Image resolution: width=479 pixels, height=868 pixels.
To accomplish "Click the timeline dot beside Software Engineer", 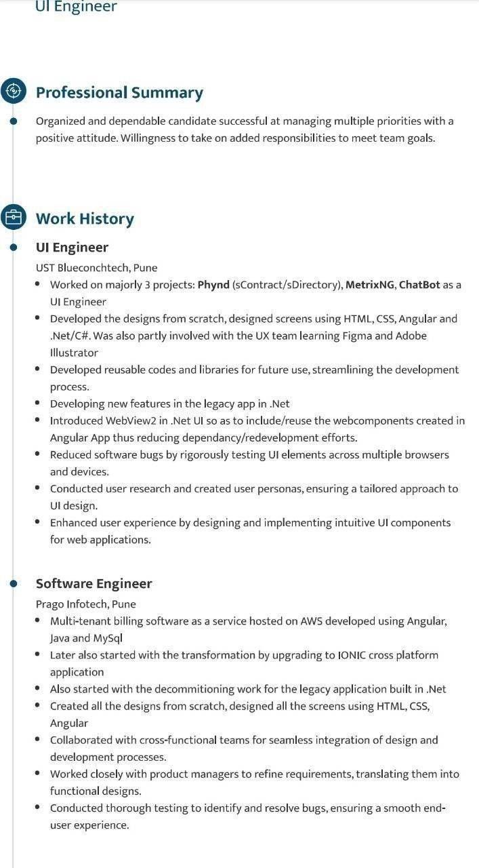I will click(13, 583).
